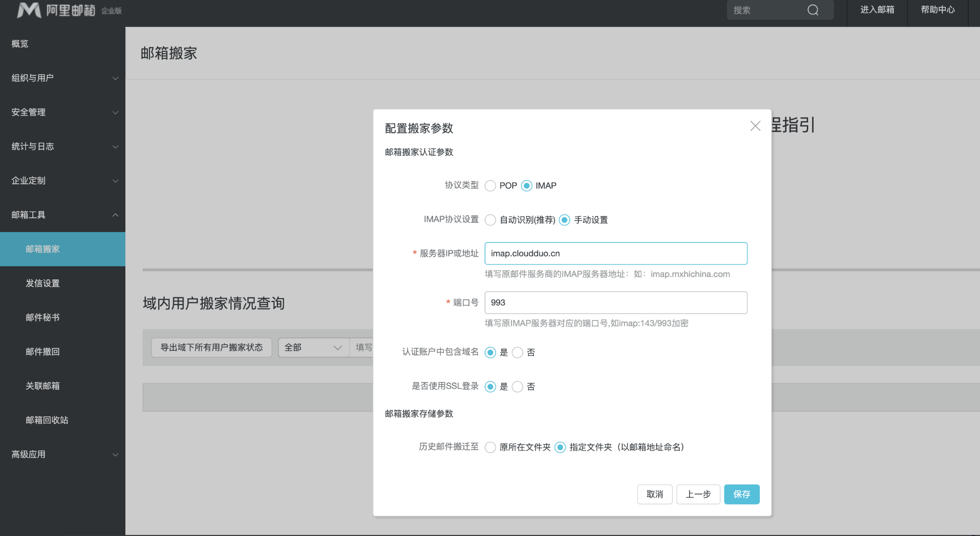Click 取消 button
Viewport: 980px width, 536px height.
point(655,494)
